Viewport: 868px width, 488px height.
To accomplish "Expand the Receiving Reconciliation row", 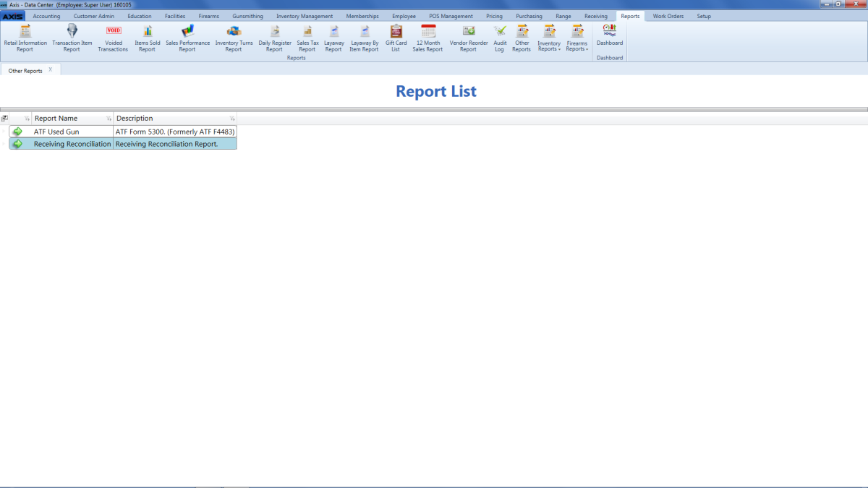I will pyautogui.click(x=4, y=144).
